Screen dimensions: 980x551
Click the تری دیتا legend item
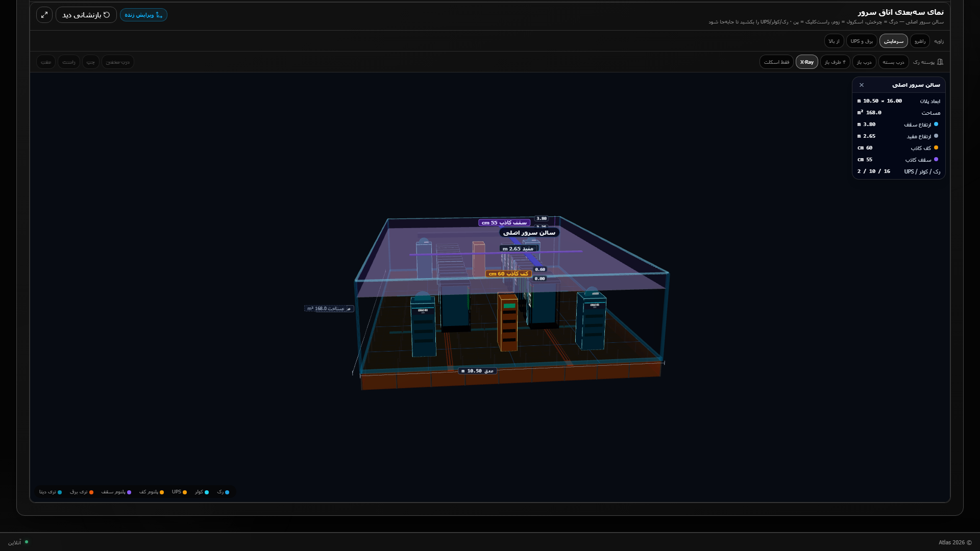[51, 492]
